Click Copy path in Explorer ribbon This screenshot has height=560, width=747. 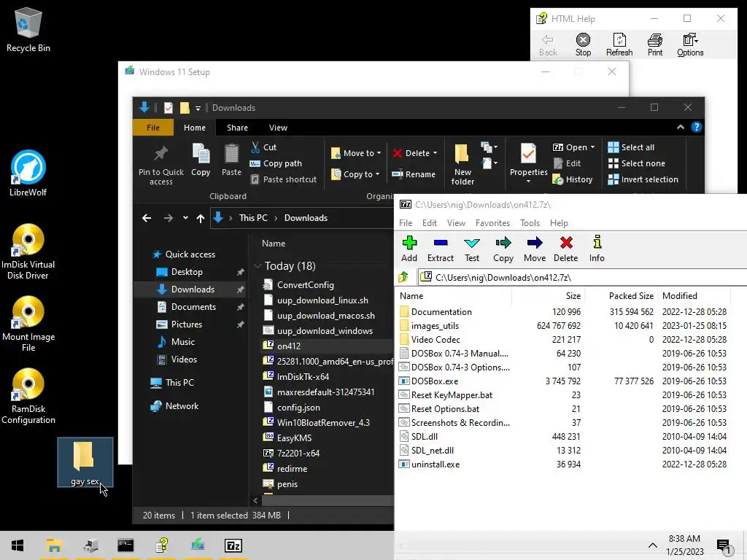pyautogui.click(x=276, y=163)
